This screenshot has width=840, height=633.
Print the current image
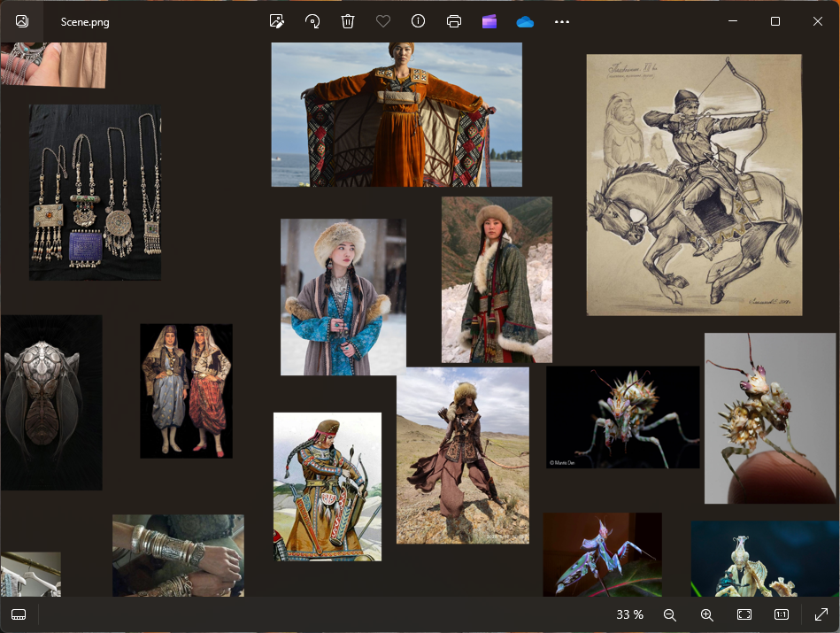pos(454,21)
